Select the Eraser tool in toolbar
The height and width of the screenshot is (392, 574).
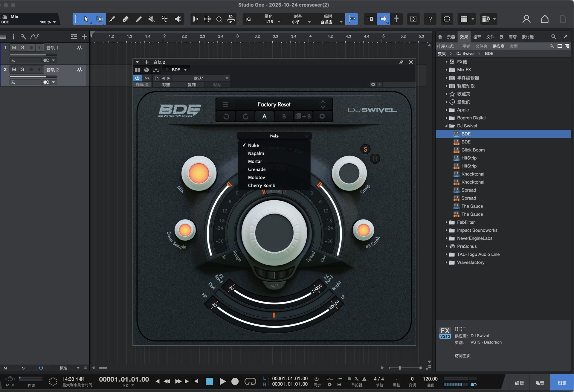point(125,19)
